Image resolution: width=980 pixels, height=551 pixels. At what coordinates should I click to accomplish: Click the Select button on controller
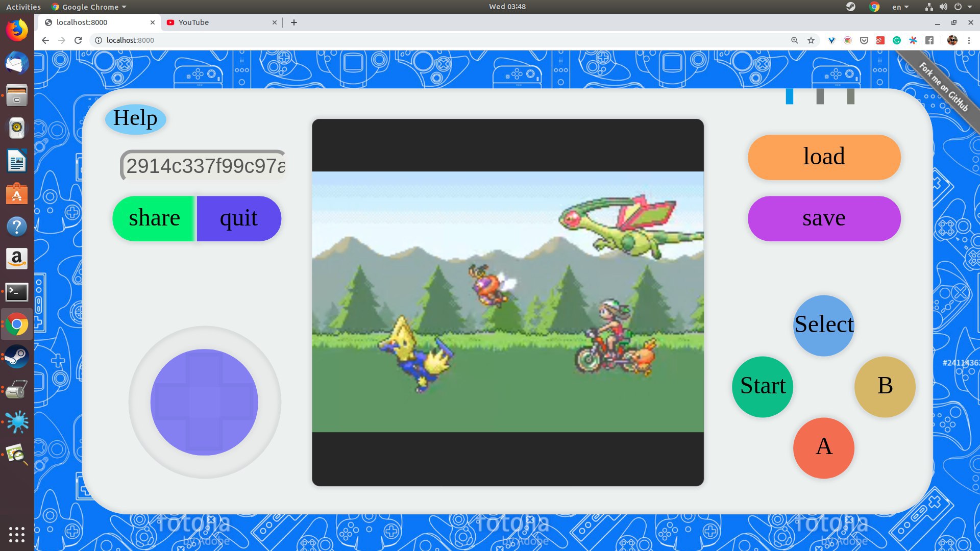tap(824, 324)
